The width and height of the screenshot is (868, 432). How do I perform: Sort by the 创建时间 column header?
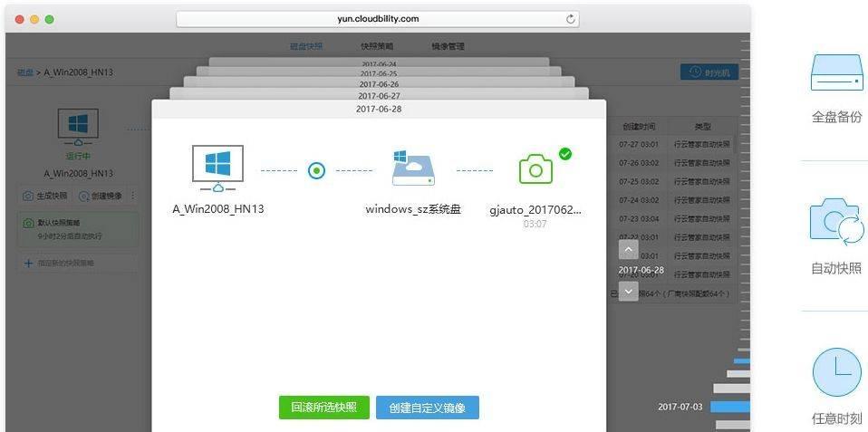[640, 127]
